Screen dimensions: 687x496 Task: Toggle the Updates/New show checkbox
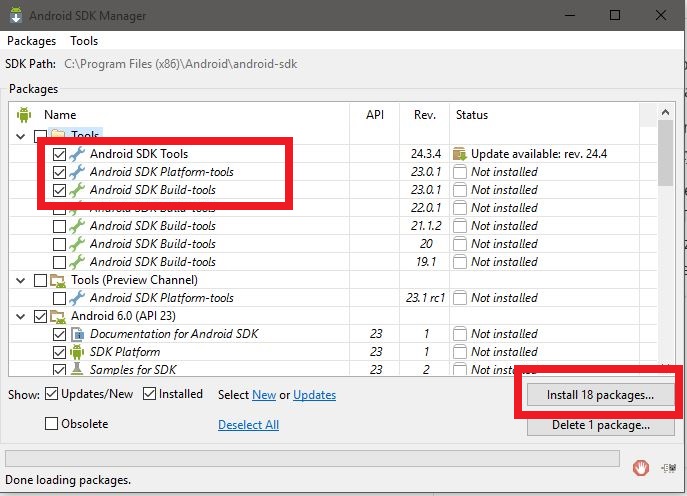tap(51, 394)
